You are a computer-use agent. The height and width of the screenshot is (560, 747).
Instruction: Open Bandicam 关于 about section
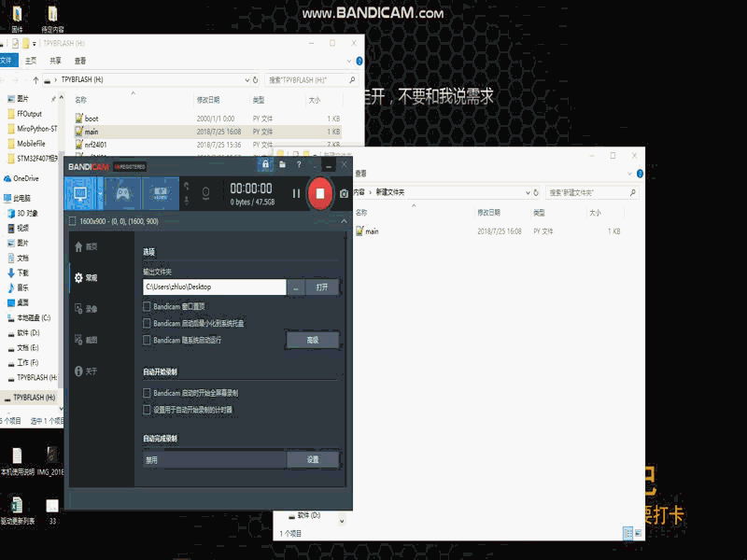pos(86,371)
